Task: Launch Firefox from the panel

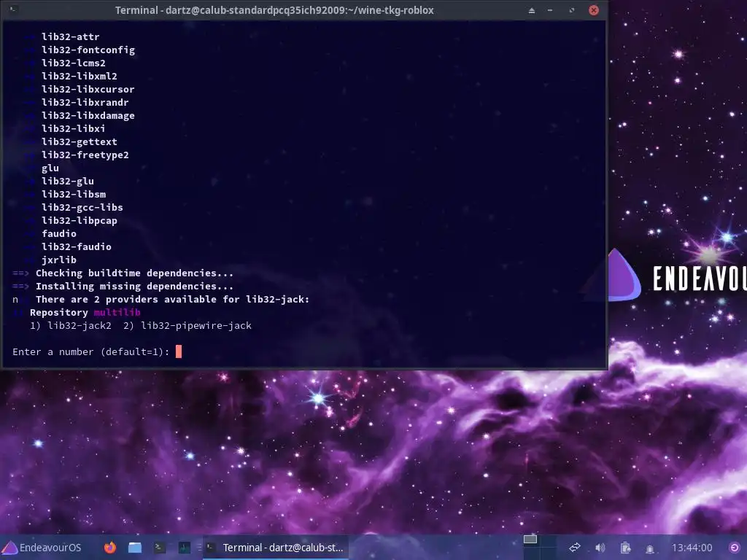Action: pyautogui.click(x=110, y=548)
